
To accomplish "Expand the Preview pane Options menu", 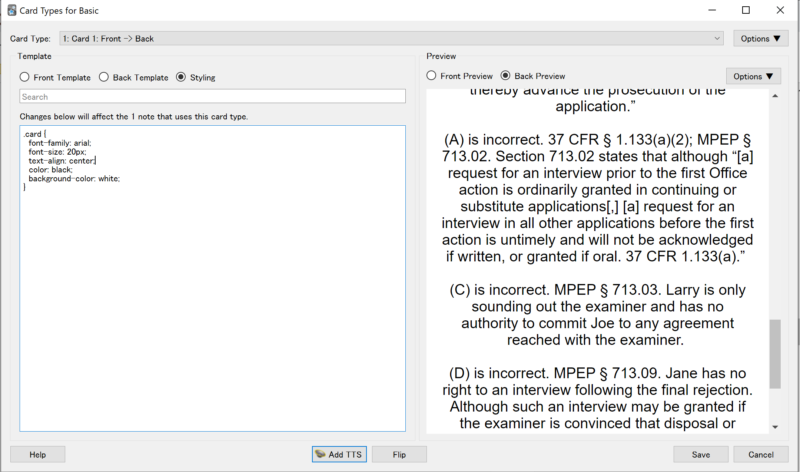I will pos(753,76).
